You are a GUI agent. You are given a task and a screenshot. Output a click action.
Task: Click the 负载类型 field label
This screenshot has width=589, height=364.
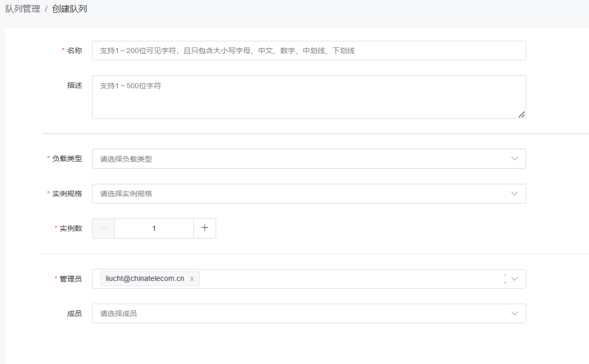pos(67,159)
